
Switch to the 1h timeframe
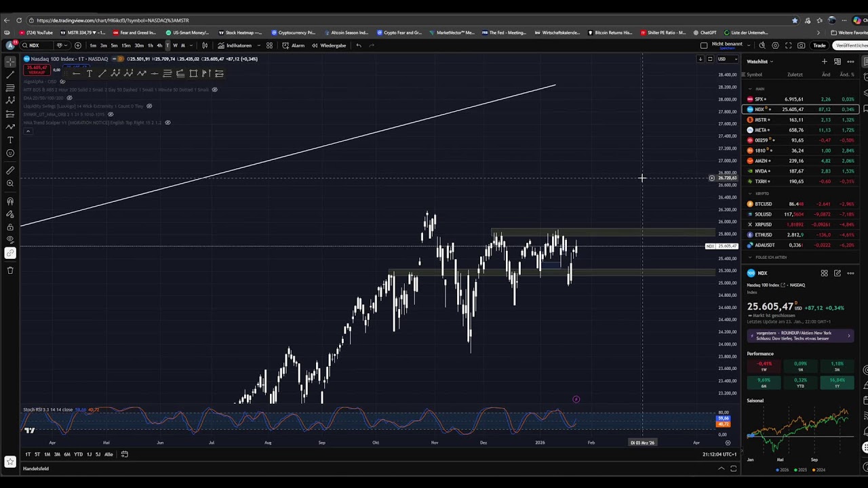(x=150, y=45)
